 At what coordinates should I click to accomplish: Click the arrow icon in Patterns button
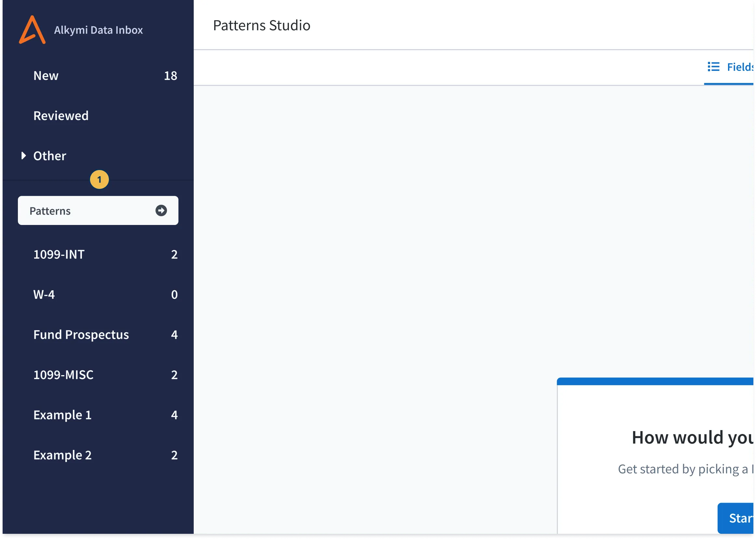coord(161,211)
